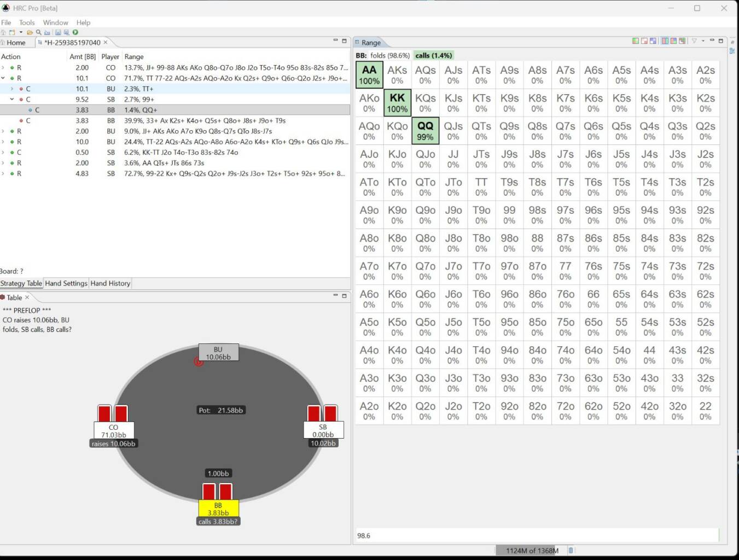This screenshot has height=560, width=739.
Task: Open the Tools menu
Action: point(26,22)
